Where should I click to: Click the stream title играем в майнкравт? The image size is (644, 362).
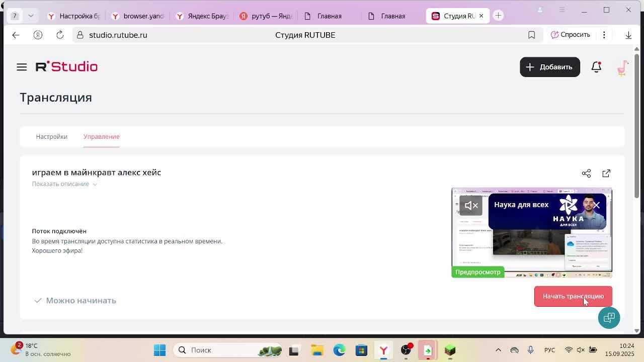pyautogui.click(x=97, y=172)
